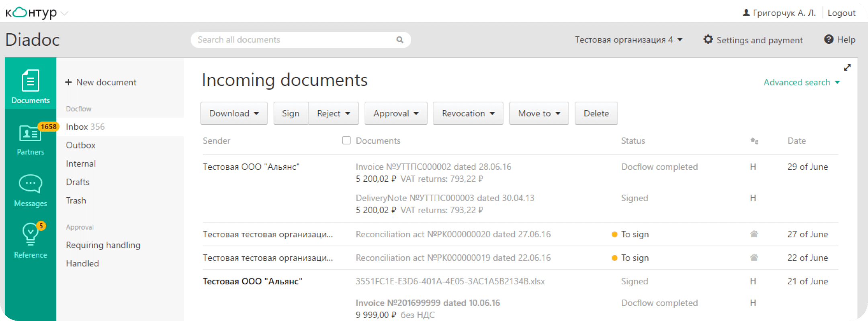Expand view with fullscreen arrows icon

[x=848, y=67]
